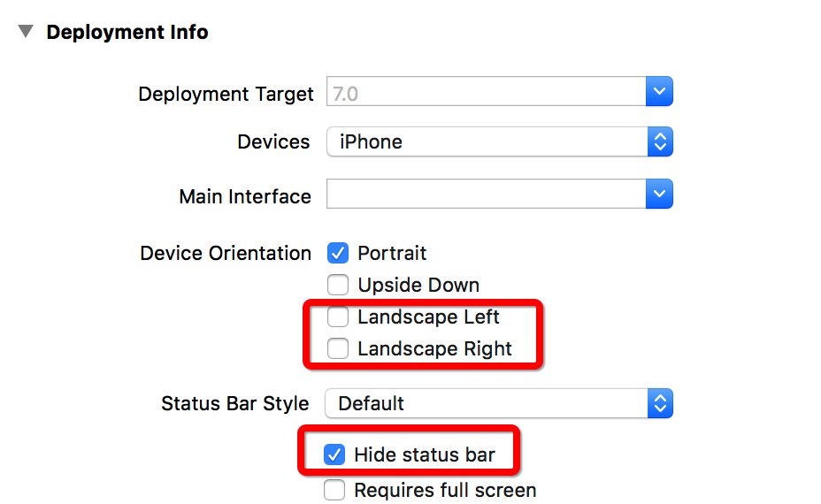Click the Deployment Target label

(226, 94)
